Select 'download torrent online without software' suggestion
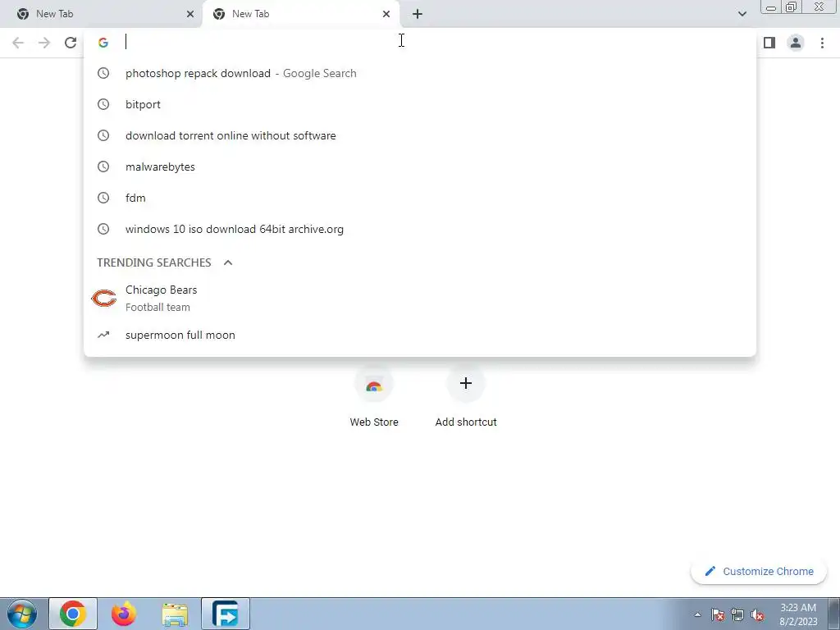The width and height of the screenshot is (840, 630). [420, 135]
